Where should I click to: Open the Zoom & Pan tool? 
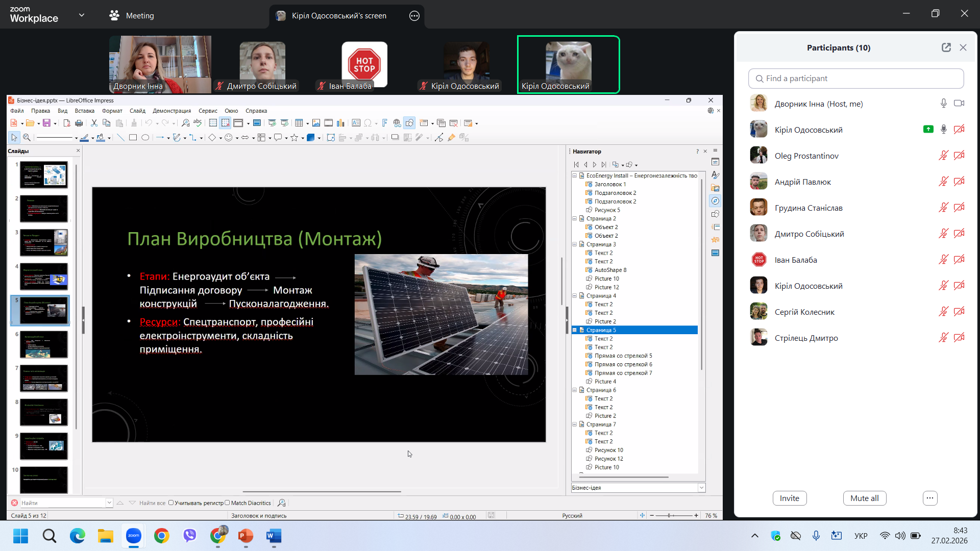pyautogui.click(x=27, y=138)
